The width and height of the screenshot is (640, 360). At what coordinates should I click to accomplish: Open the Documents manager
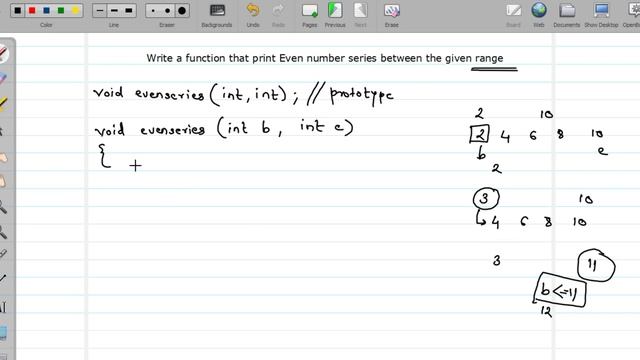(567, 15)
